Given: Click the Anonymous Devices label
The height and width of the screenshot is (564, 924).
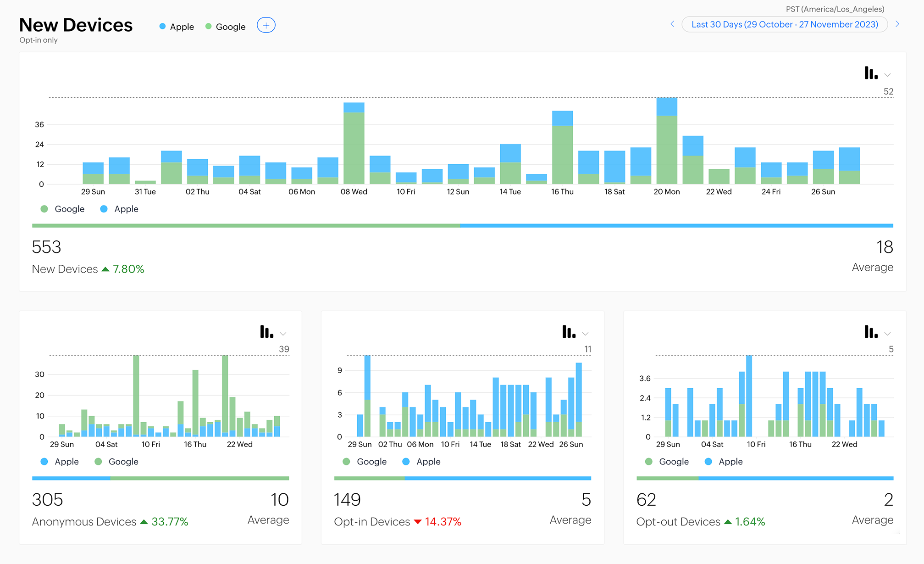Looking at the screenshot, I should (x=84, y=522).
